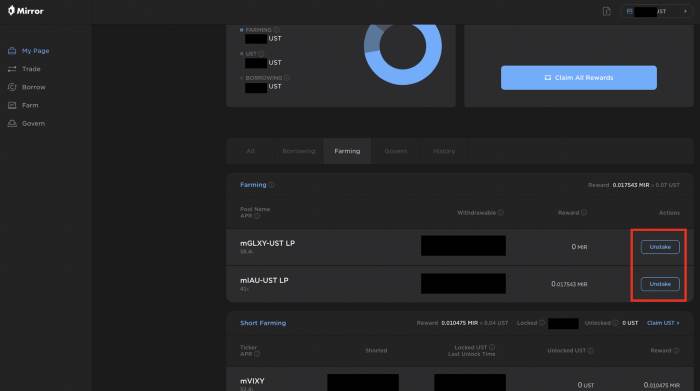This screenshot has width=700, height=391.
Task: Unstake the mIAU-UST LP position
Action: (660, 284)
